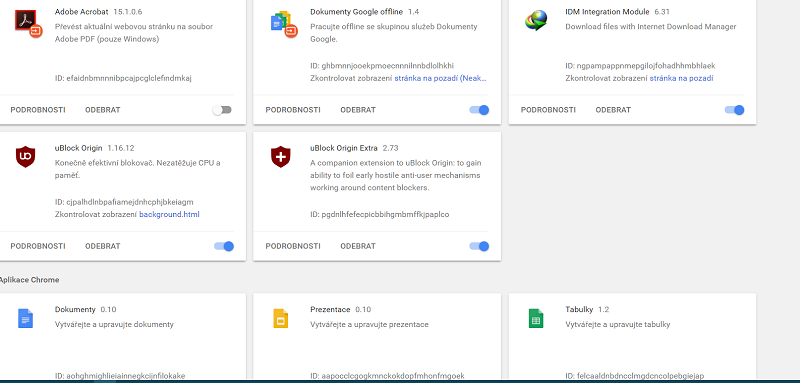800x383 pixels.
Task: Click Odebrat for uBlock Origin
Action: click(103, 246)
